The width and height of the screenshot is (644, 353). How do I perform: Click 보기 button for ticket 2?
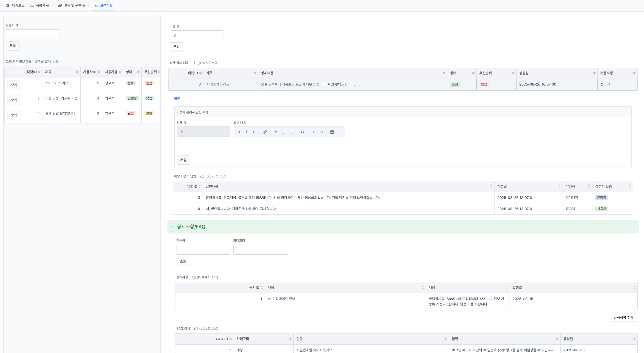tap(14, 100)
